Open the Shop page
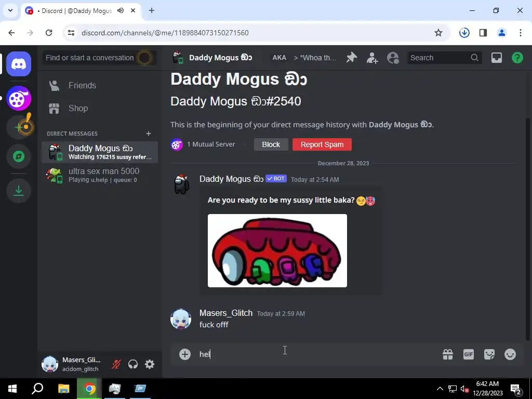532x399 pixels. point(99,108)
